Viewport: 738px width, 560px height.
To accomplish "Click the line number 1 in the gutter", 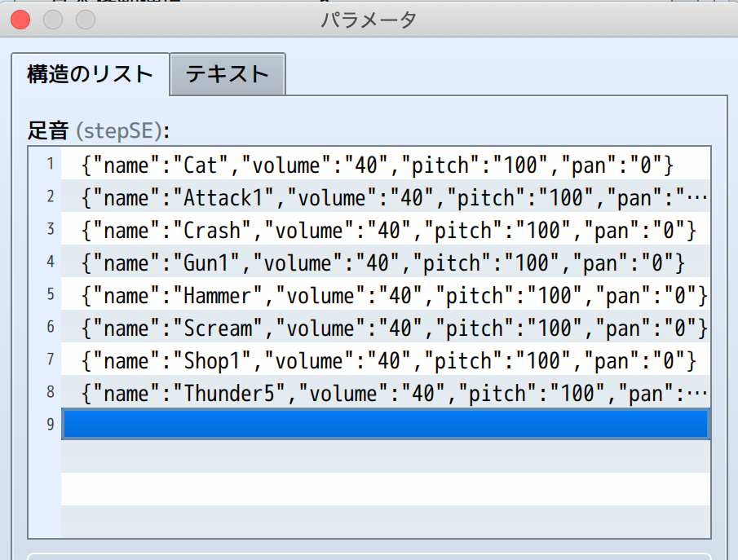I will (x=50, y=165).
